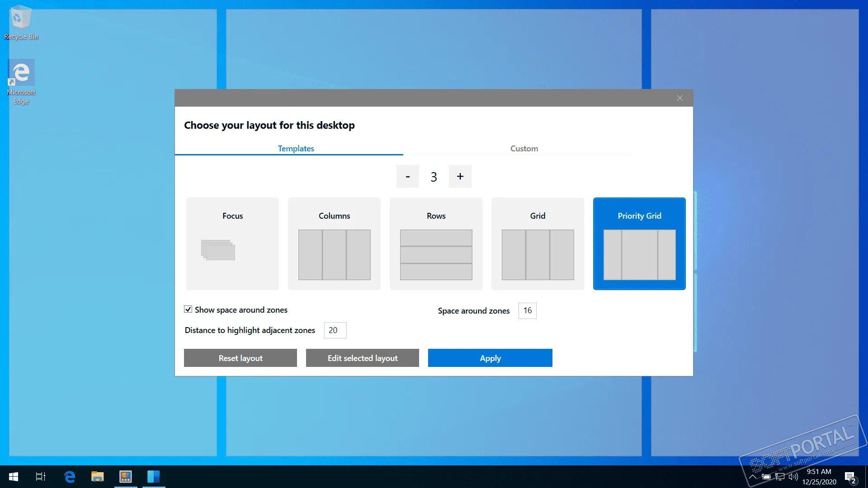Select the Columns layout template

coord(334,244)
